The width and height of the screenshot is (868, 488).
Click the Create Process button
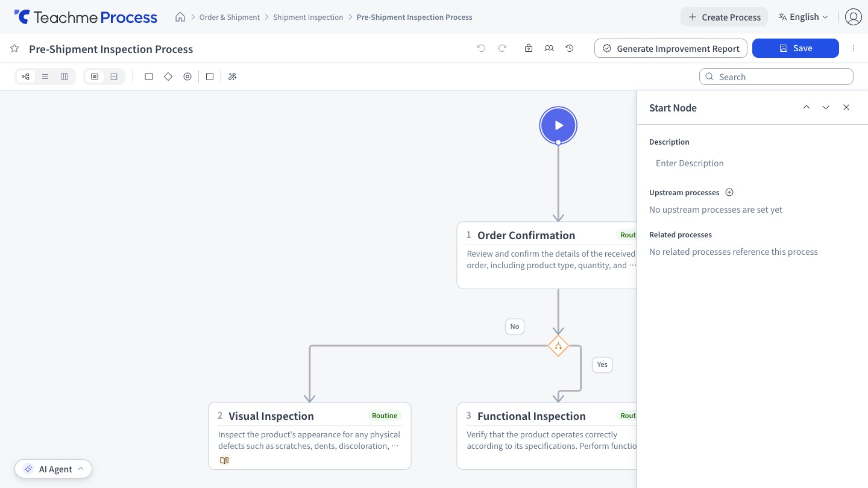[x=724, y=17]
